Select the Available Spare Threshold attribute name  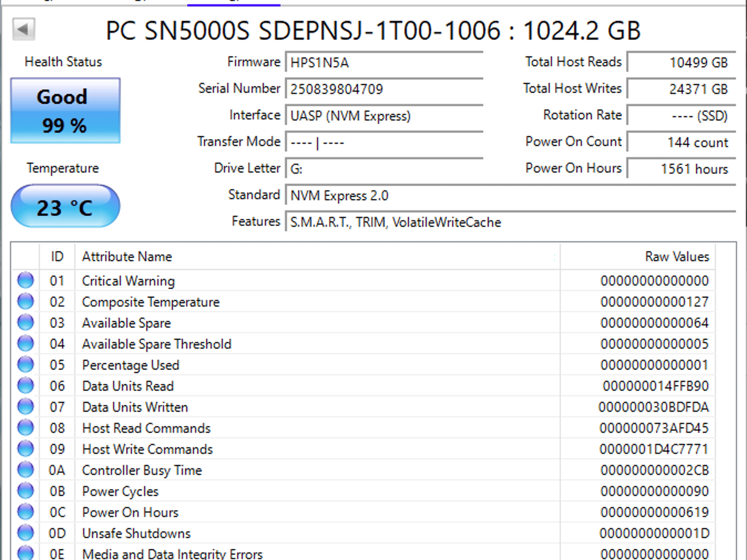pos(156,344)
